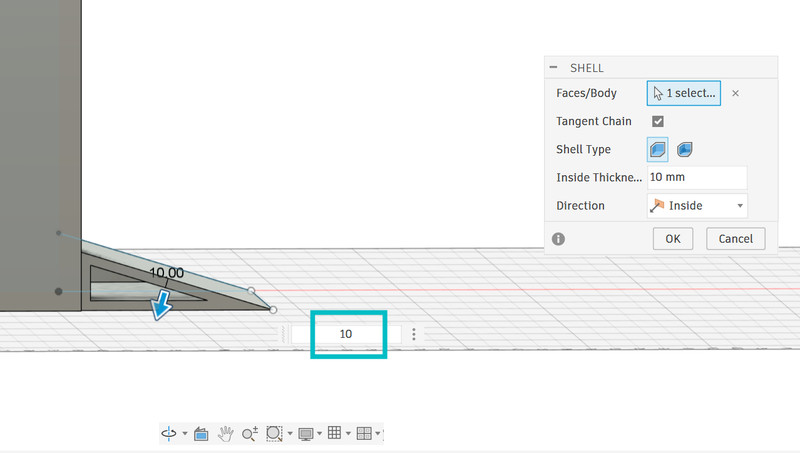Click the 'Faces/Body' label
This screenshot has height=453, width=800.
click(586, 93)
